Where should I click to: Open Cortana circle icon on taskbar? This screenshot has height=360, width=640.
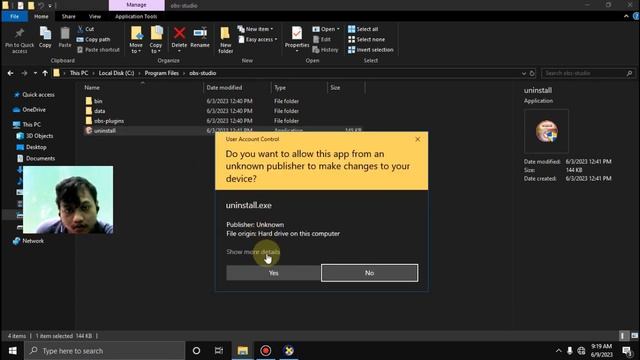point(196,351)
